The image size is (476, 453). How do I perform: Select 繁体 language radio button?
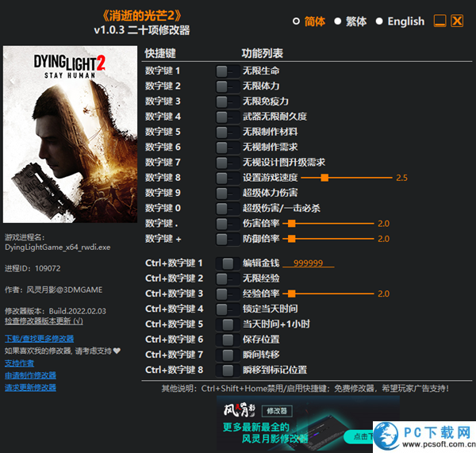338,21
